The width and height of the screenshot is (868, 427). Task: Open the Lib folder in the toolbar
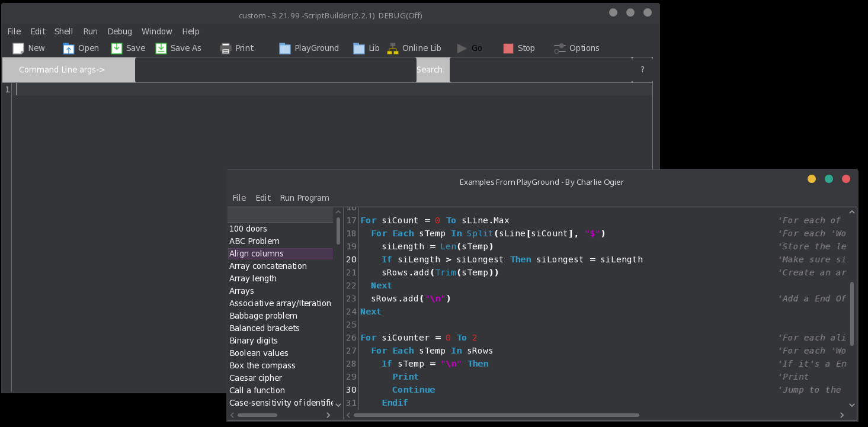359,49
